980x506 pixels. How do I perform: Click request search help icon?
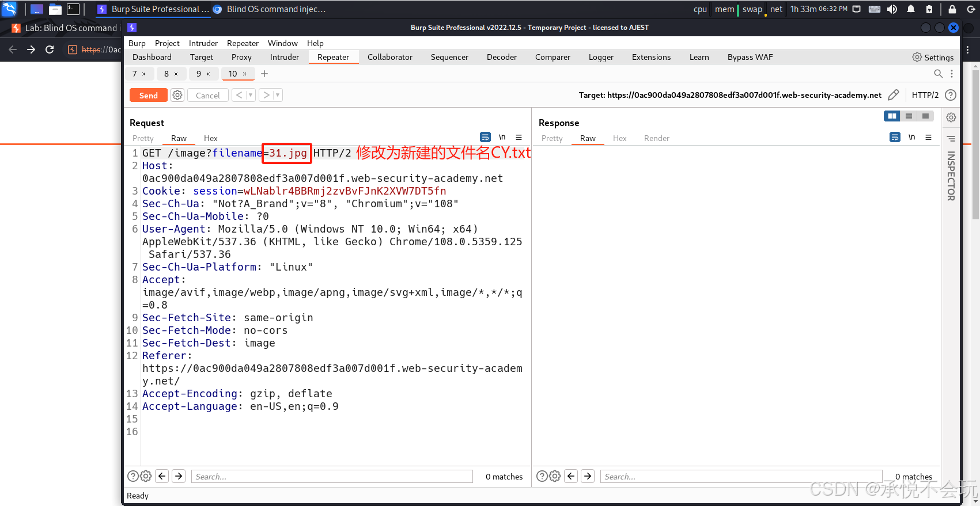[x=133, y=476]
